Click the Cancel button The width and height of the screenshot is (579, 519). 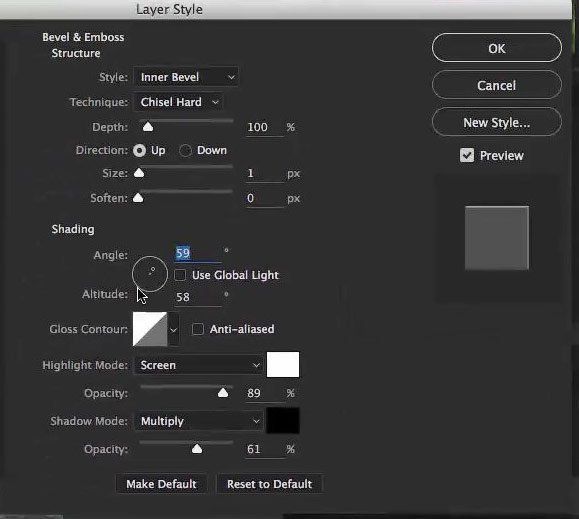click(x=497, y=85)
